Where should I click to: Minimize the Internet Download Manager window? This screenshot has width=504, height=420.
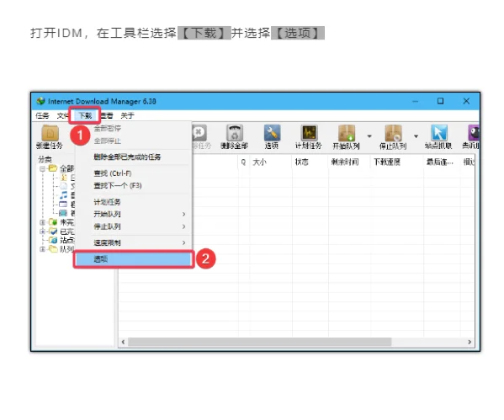[416, 101]
